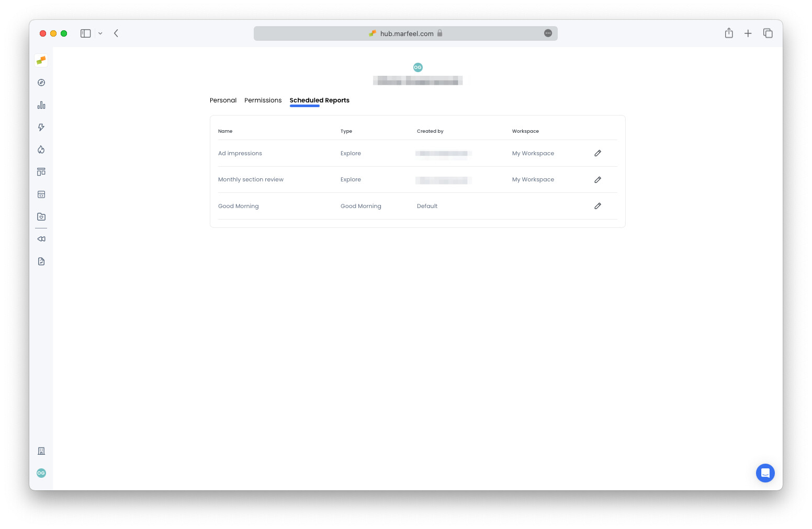Click the address bar showing hub.marfeel.com
Image resolution: width=812 pixels, height=529 pixels.
[x=405, y=33]
